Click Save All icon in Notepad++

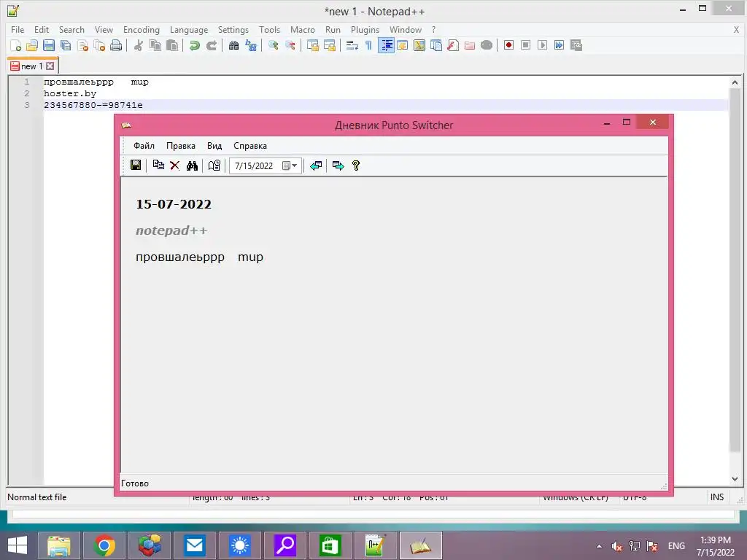click(66, 45)
